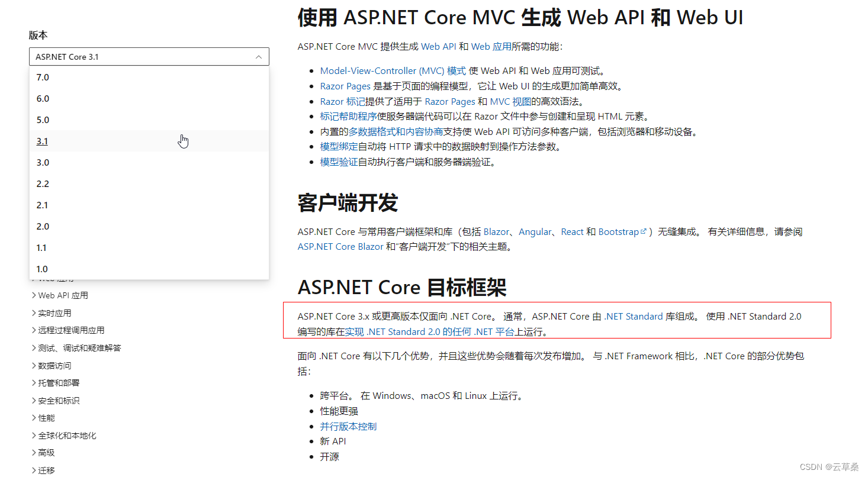The image size is (868, 477).
Task: Open the Web API link in the intro sentence
Action: click(x=439, y=47)
